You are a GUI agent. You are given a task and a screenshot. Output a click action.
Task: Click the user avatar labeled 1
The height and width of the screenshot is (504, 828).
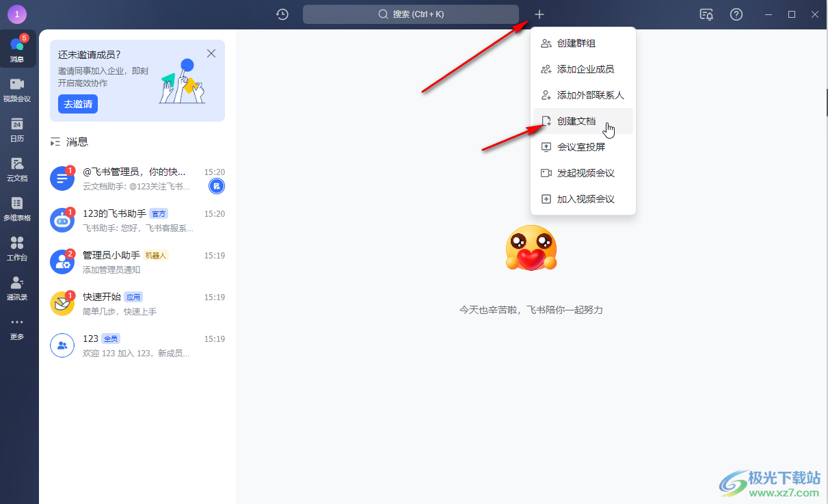pyautogui.click(x=16, y=14)
